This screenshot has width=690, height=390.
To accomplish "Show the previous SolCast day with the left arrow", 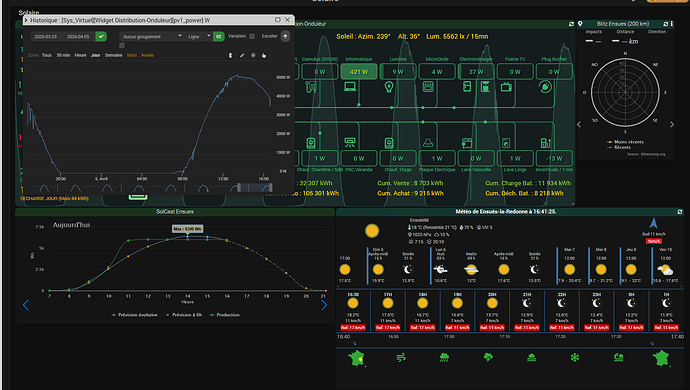I will [x=26, y=305].
